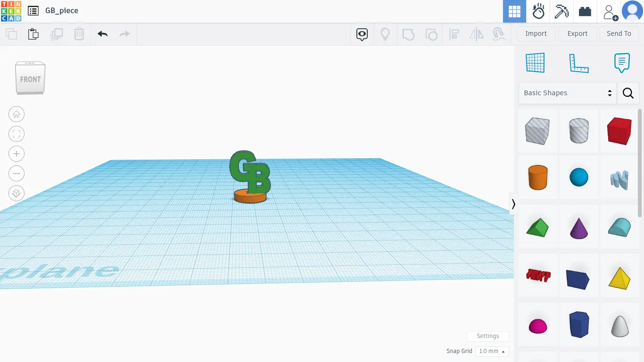Open the Notes tool
The height and width of the screenshot is (362, 644).
click(621, 62)
